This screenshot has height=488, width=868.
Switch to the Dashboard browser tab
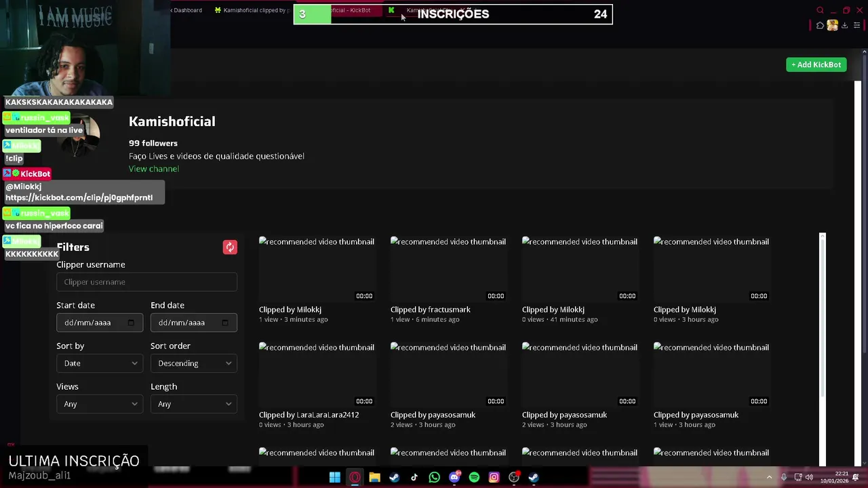pyautogui.click(x=186, y=10)
